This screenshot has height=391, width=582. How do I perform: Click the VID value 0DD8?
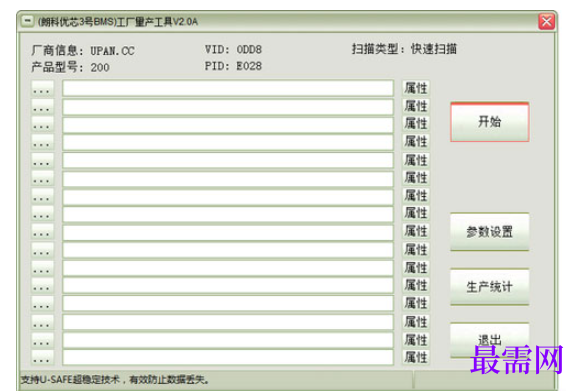point(249,49)
